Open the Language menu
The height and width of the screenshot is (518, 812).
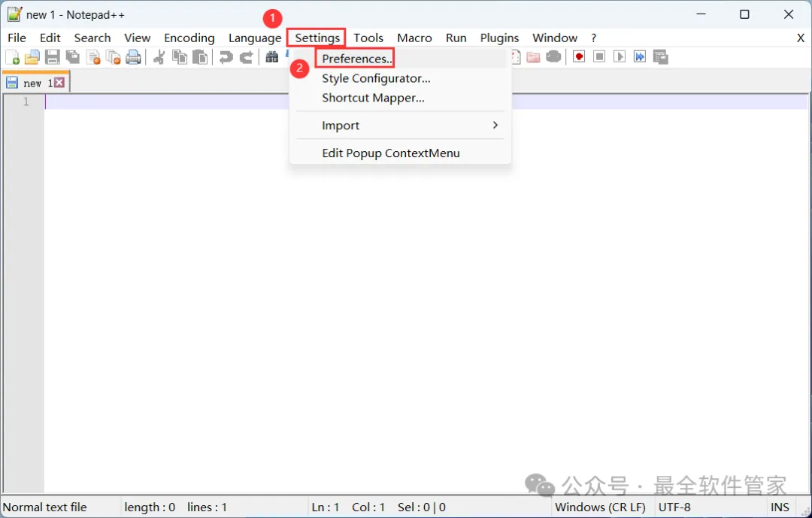click(255, 38)
